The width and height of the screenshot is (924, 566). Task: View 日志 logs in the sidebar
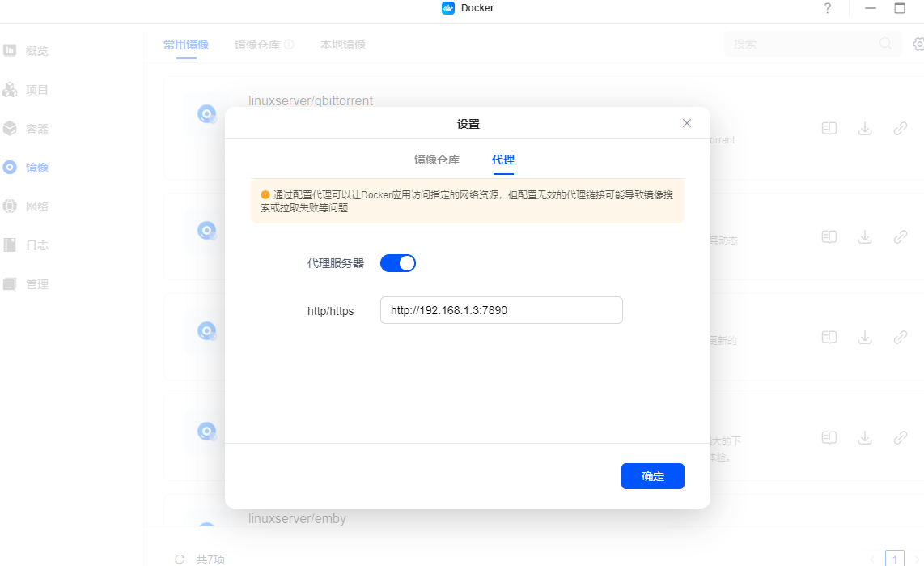point(36,245)
